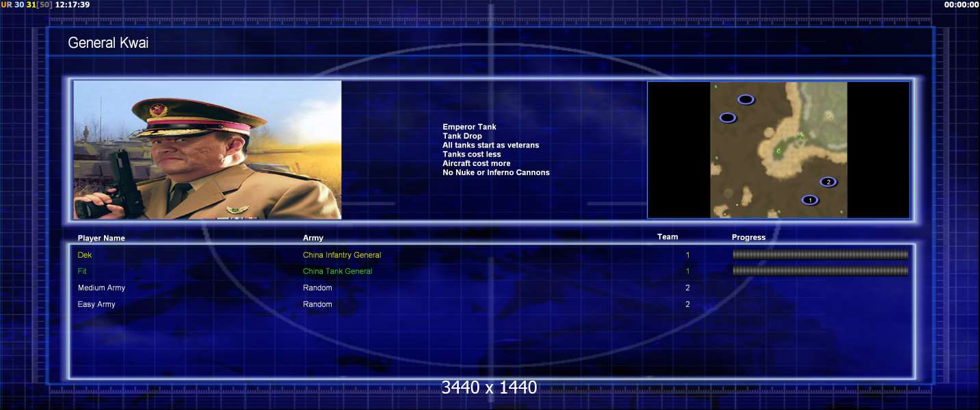
Task: Click the Emperor Tank ability line
Action: pyautogui.click(x=469, y=127)
